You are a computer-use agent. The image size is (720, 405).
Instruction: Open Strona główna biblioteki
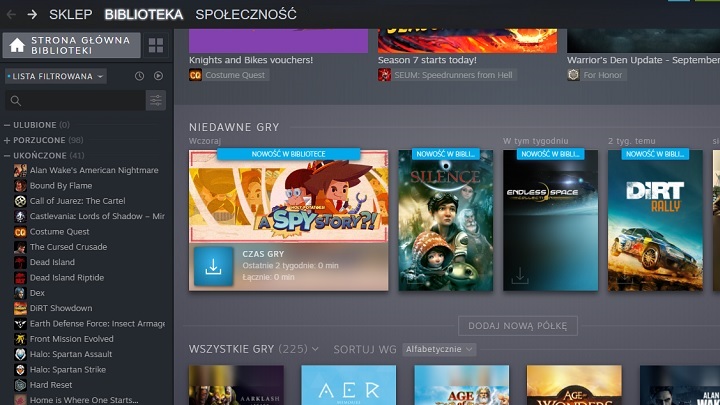72,45
